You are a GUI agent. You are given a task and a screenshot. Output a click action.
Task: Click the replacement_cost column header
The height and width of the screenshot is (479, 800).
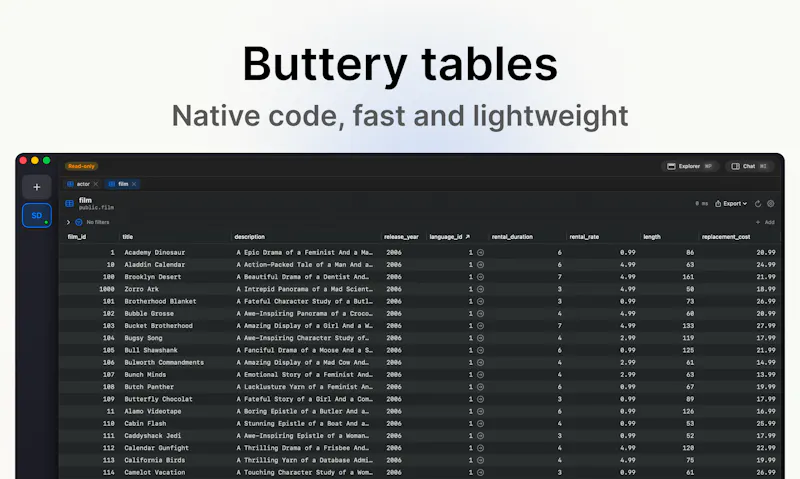point(726,237)
